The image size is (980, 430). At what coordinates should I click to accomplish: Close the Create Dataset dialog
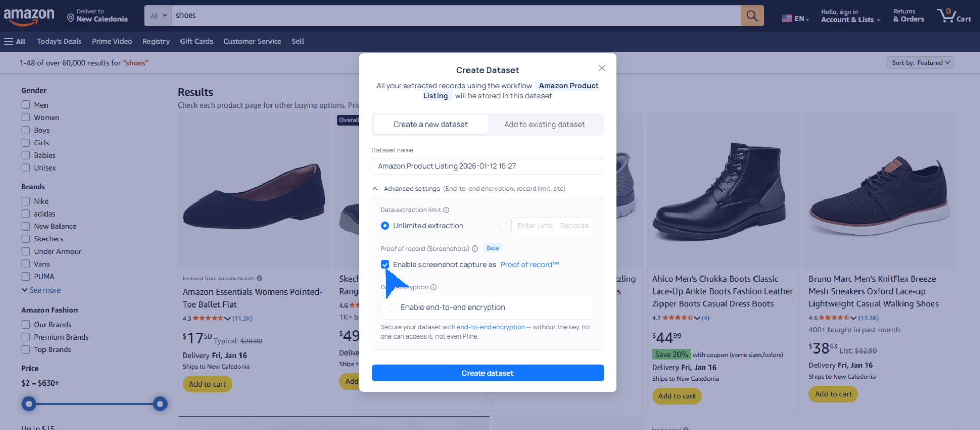601,68
